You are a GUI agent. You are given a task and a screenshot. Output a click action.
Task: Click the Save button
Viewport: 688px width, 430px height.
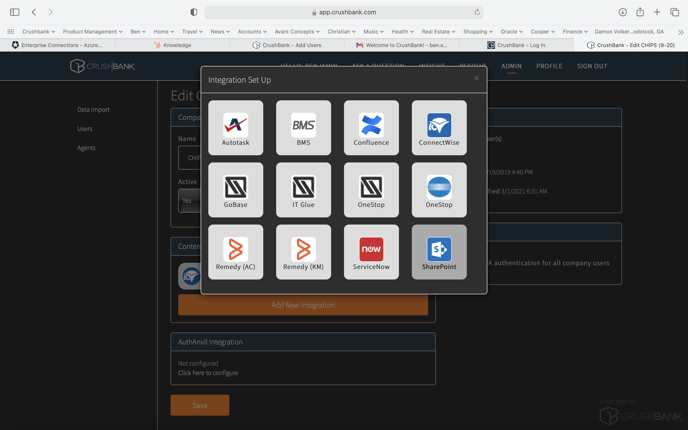pos(200,405)
